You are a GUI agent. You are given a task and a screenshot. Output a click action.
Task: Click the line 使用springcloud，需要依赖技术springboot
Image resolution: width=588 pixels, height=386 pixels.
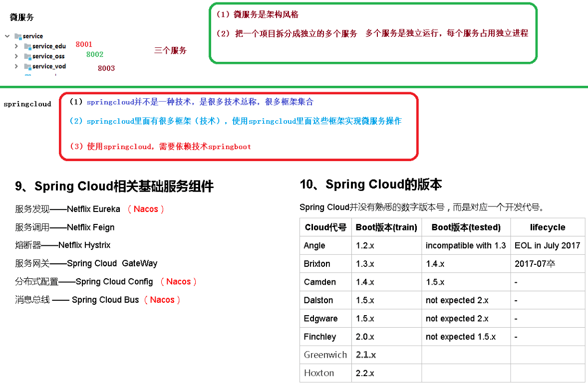[x=160, y=147]
